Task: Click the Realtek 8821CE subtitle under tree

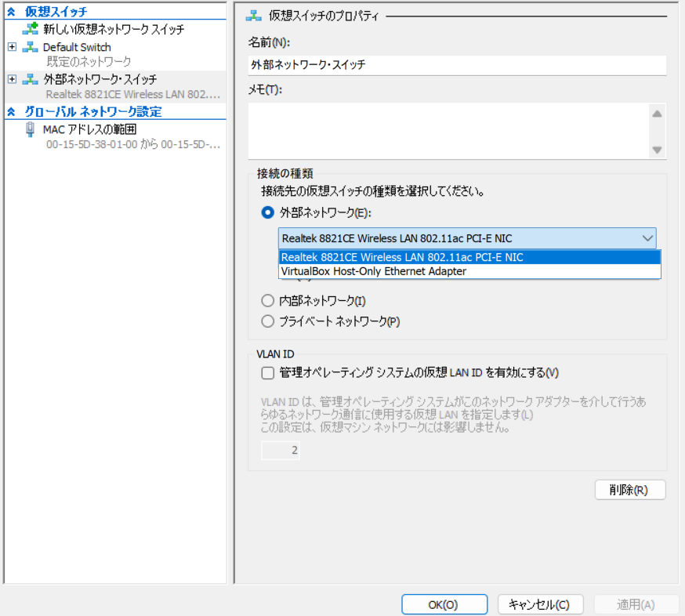Action: pos(133,94)
